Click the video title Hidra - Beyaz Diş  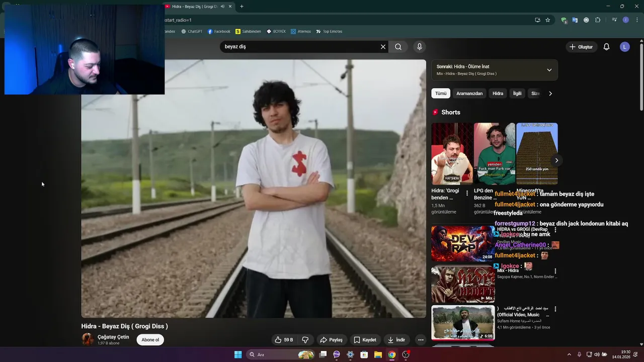(x=124, y=326)
